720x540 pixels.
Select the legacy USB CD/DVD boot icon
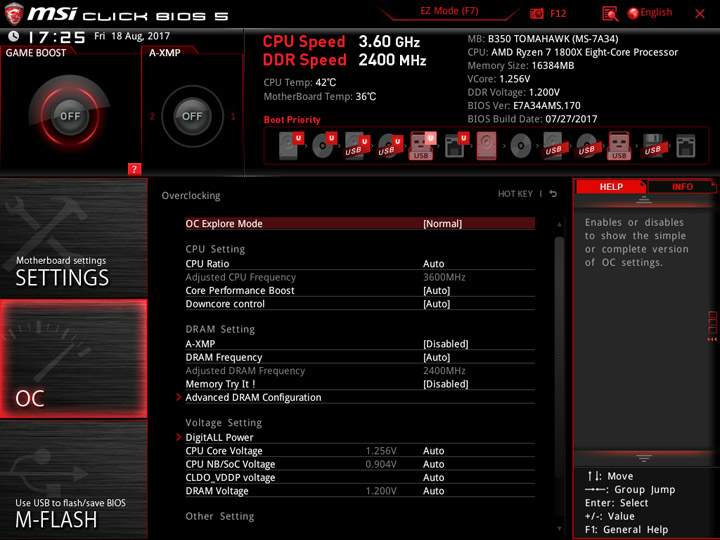pos(587,146)
